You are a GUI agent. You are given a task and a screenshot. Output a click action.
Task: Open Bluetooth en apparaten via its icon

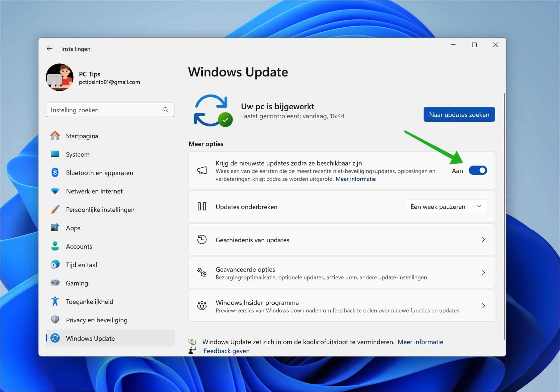point(55,173)
